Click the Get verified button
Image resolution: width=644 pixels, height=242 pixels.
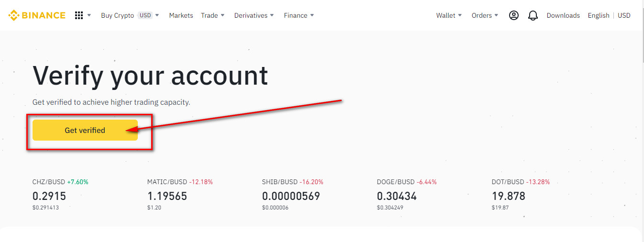click(x=85, y=130)
